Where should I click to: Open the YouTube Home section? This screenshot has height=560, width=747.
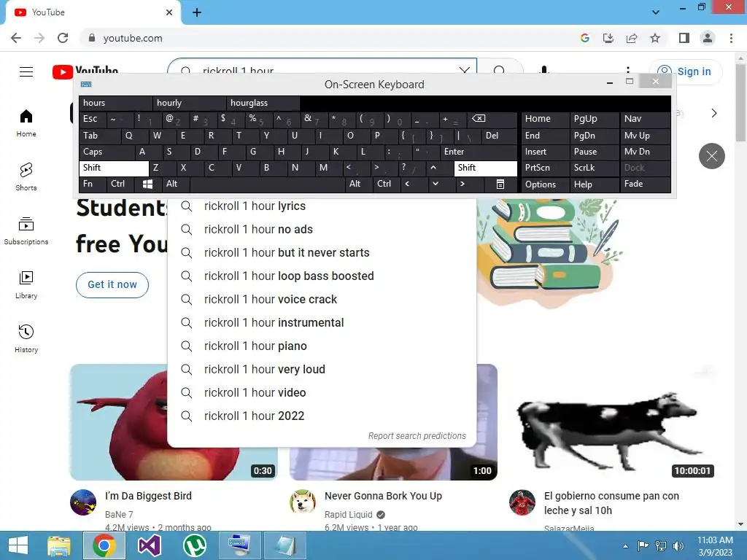[x=26, y=123]
